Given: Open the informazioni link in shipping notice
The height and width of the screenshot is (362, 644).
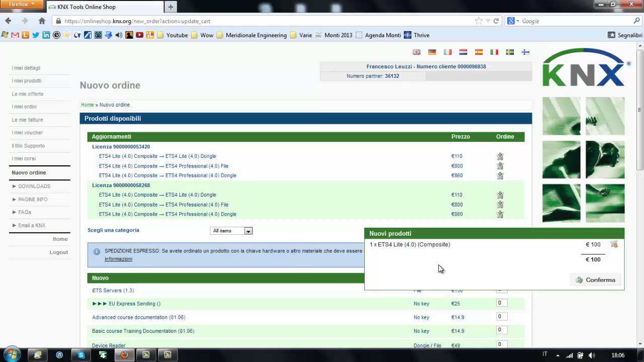Looking at the screenshot, I should point(118,259).
